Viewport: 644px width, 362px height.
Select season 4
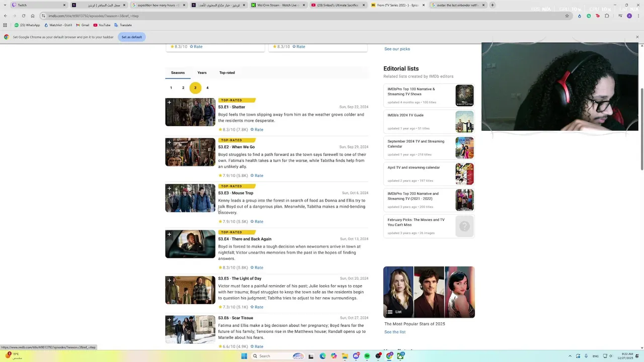pyautogui.click(x=207, y=88)
